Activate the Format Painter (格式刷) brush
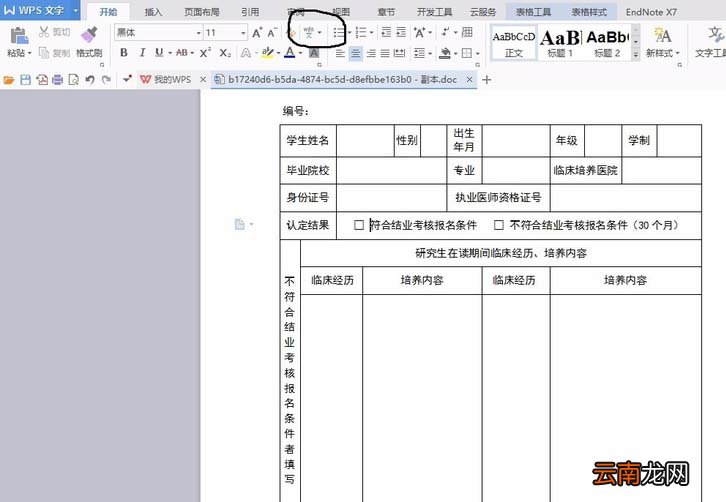726x502 pixels. coord(89,34)
